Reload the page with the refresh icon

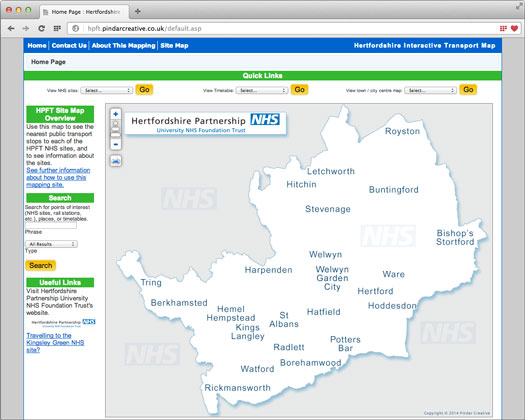41,28
